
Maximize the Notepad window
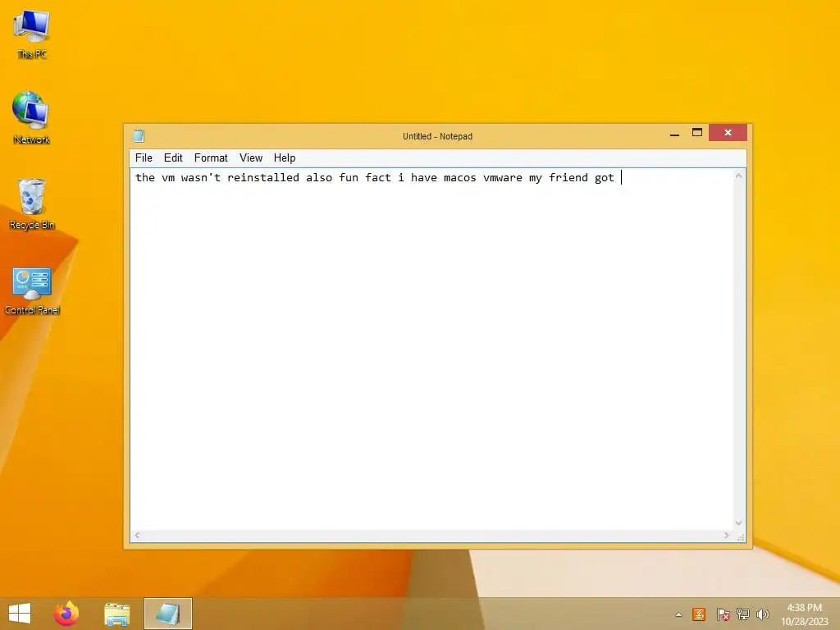697,133
